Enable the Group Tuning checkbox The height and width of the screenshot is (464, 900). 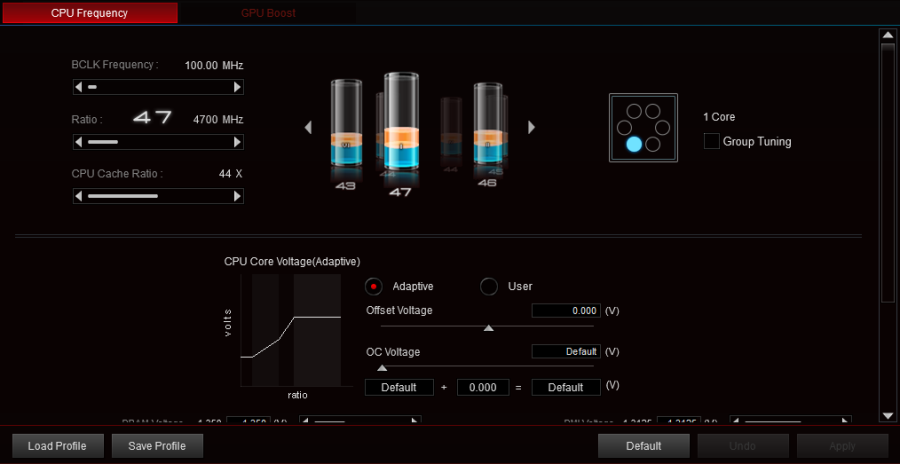tap(712, 141)
